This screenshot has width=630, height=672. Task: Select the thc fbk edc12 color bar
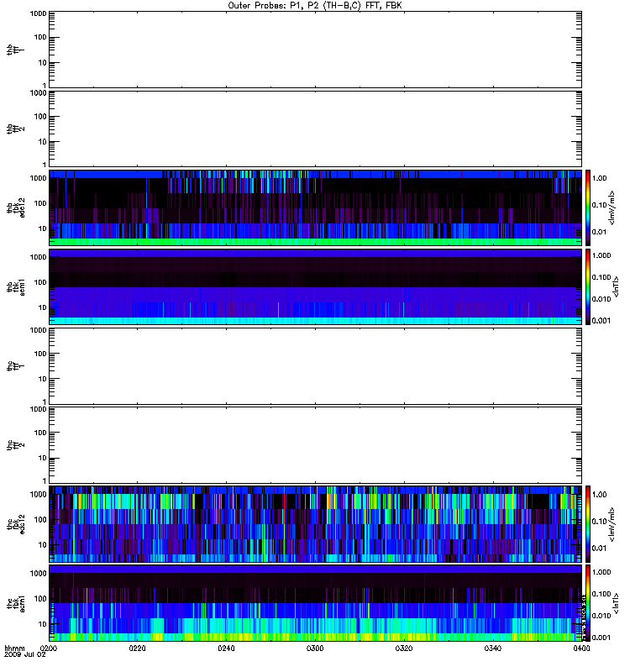(588, 523)
